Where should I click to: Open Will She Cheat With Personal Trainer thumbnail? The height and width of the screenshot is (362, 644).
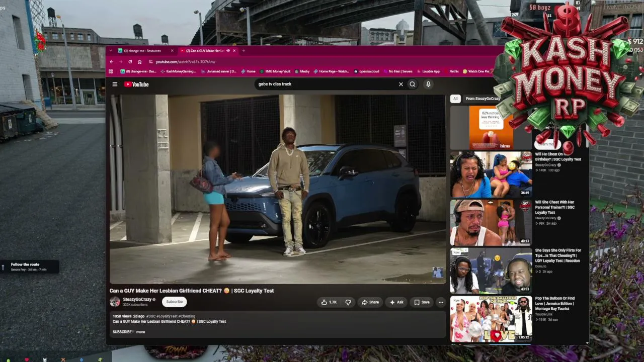(x=491, y=222)
